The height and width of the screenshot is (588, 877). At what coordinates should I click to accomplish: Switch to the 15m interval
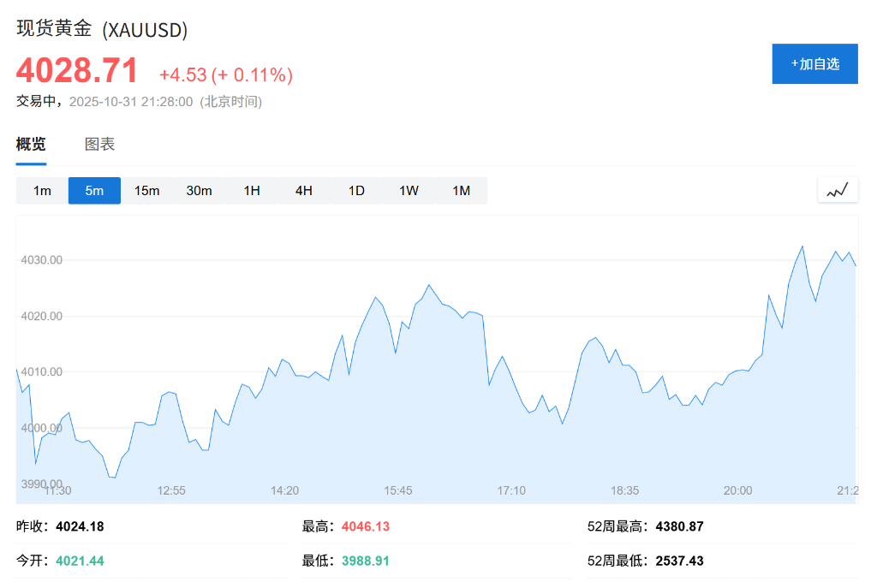tap(146, 190)
